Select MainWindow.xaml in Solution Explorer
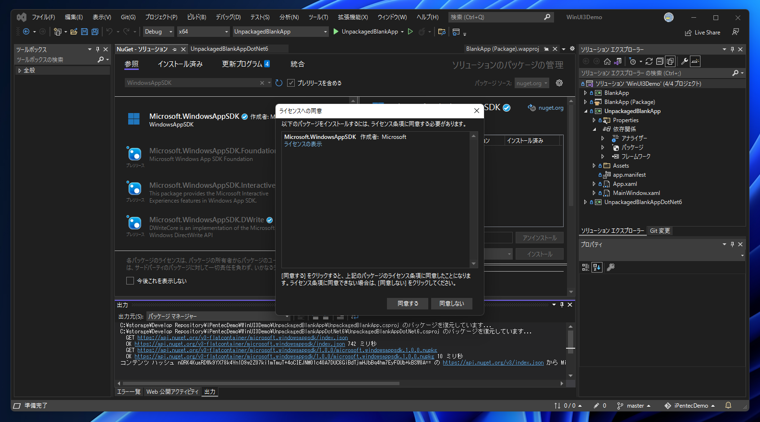 point(636,193)
